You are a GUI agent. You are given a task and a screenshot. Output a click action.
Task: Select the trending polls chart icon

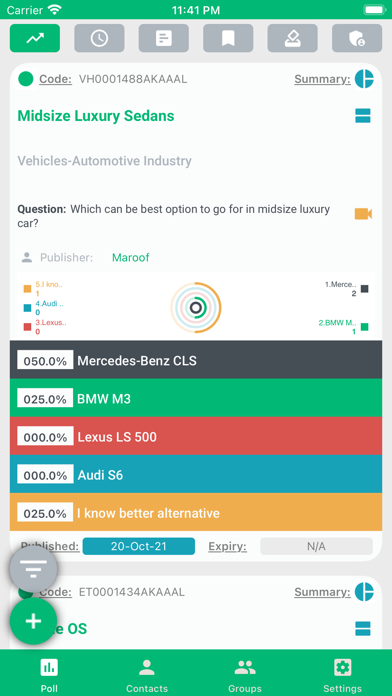(x=35, y=38)
